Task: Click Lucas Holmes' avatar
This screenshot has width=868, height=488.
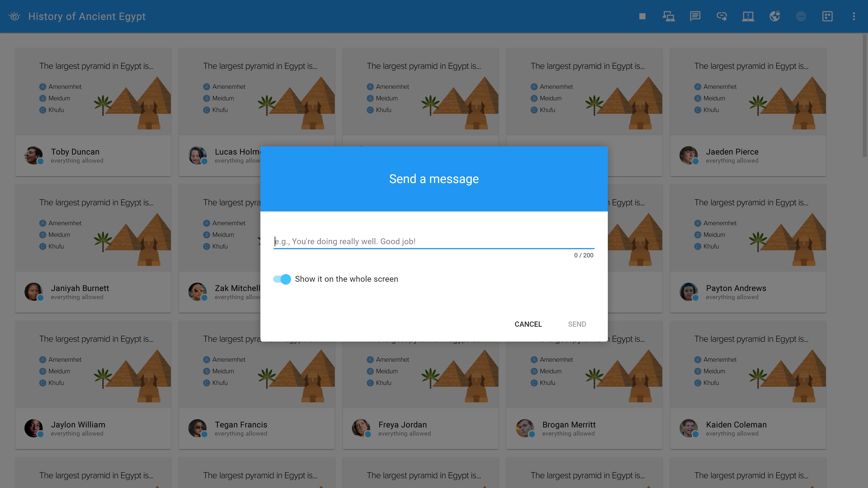Action: click(x=197, y=155)
